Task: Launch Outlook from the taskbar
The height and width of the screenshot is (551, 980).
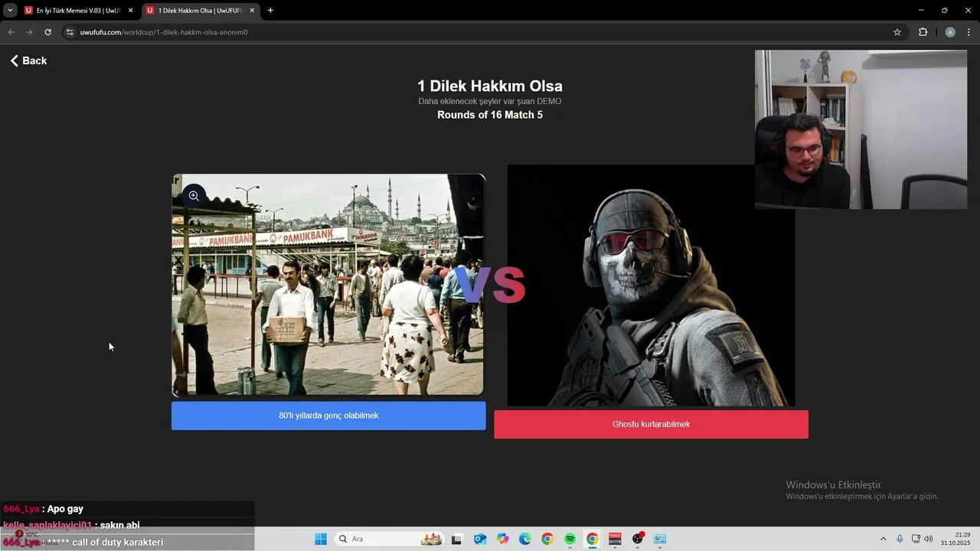Action: pyautogui.click(x=480, y=539)
